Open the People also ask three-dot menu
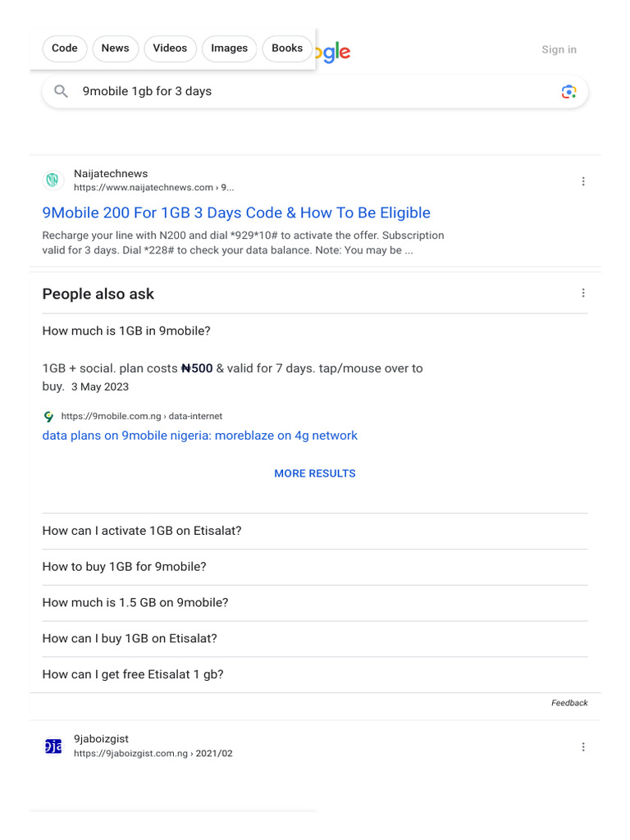The width and height of the screenshot is (630, 840). pos(583,293)
